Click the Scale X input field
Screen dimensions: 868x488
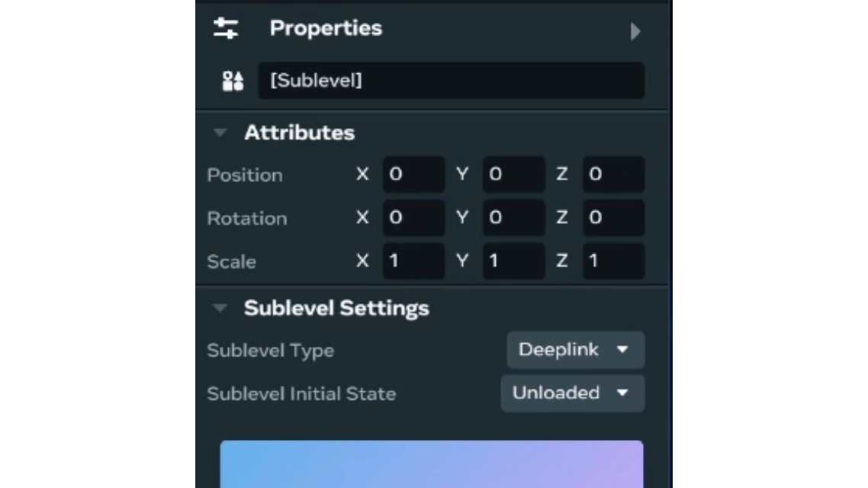[x=413, y=262]
